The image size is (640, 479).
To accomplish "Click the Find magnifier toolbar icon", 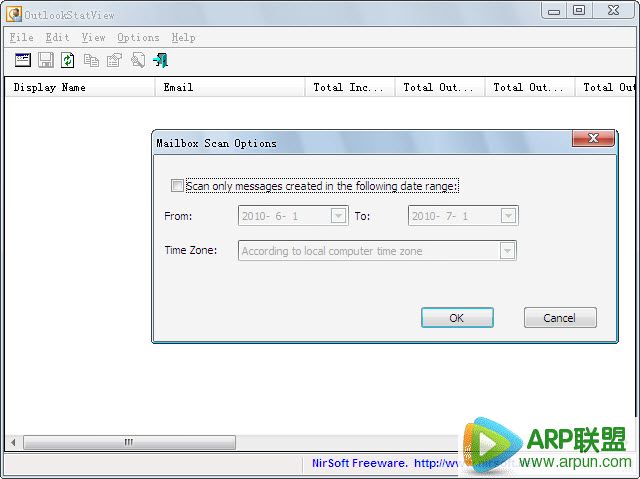I will [x=138, y=60].
